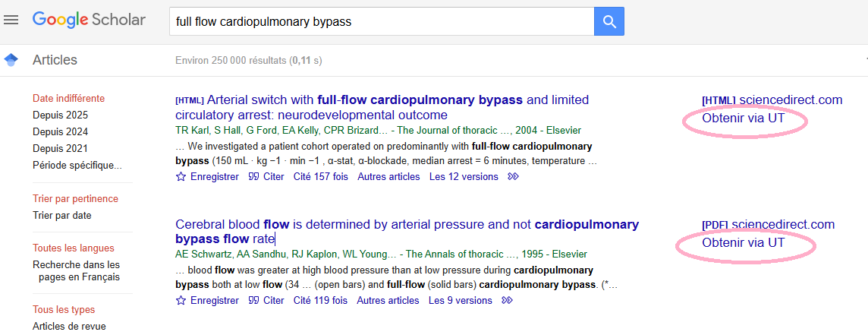Screen dimensions: 868x335
Task: Cite the second article via quote icon
Action: pos(253,301)
